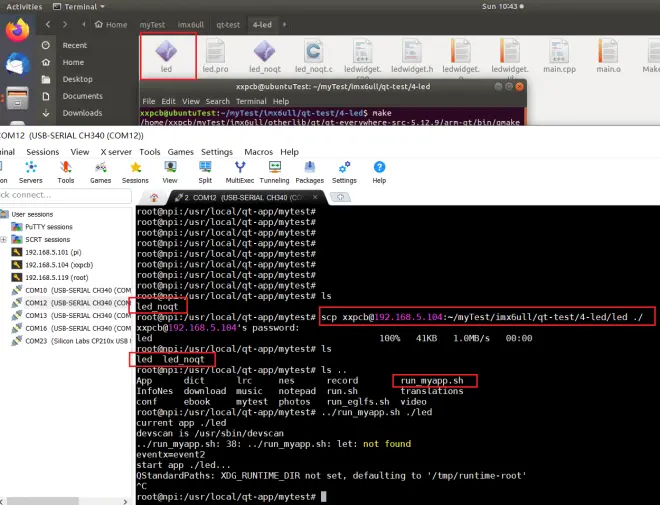Select the 192.168.5.119 (root) session
This screenshot has height=505, width=660.
coord(50,278)
